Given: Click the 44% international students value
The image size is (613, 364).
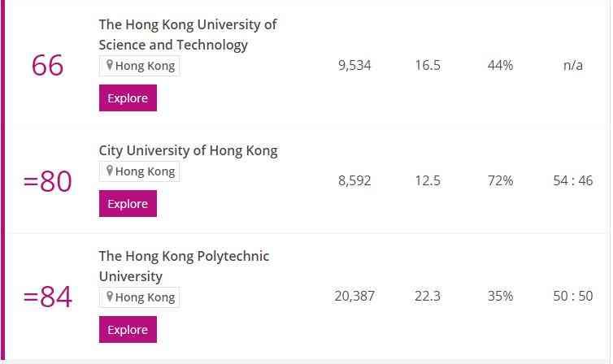Looking at the screenshot, I should [x=500, y=65].
